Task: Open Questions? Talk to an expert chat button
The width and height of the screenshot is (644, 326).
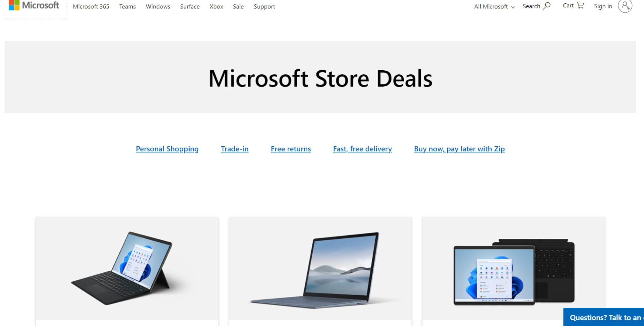Action: [604, 317]
